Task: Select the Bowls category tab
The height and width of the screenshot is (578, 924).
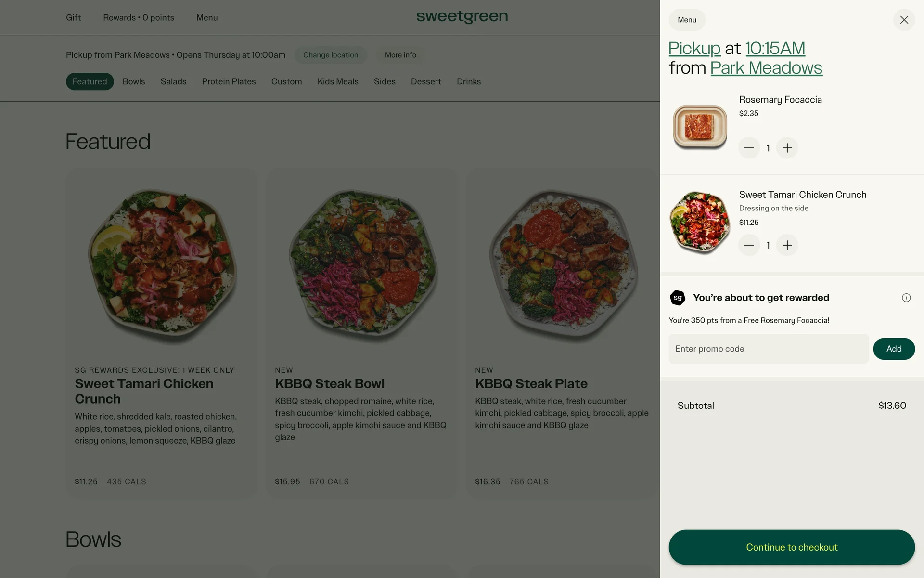Action: pos(134,81)
